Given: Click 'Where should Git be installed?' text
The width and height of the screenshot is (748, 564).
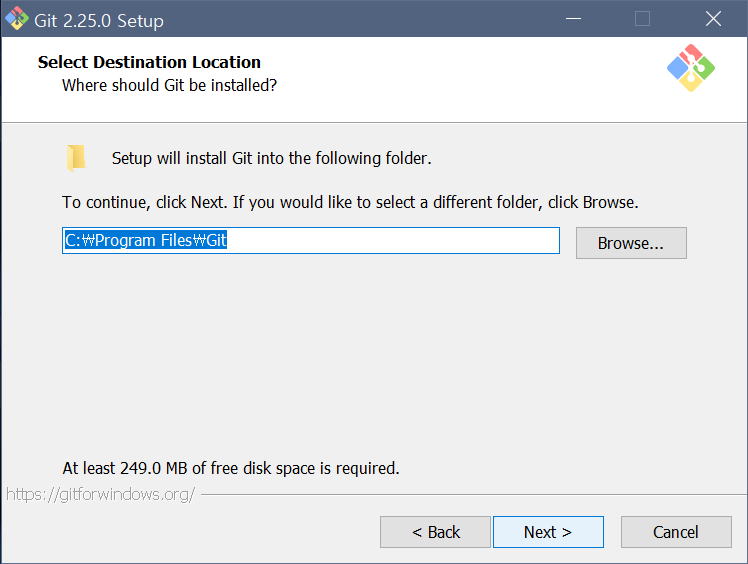Looking at the screenshot, I should pos(169,85).
